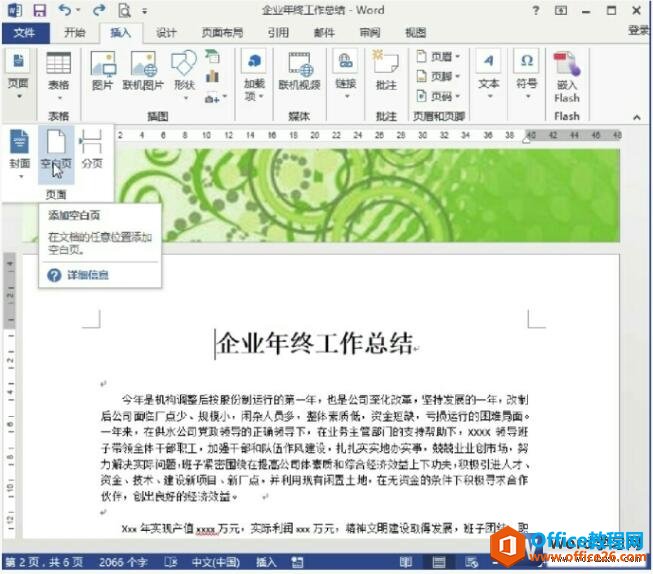Image resolution: width=653 pixels, height=574 pixels.
Task: Open the 加载项 dropdown
Action: [x=254, y=77]
